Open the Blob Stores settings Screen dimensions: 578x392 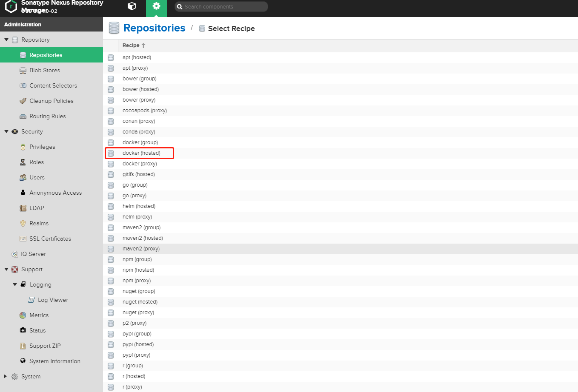45,70
